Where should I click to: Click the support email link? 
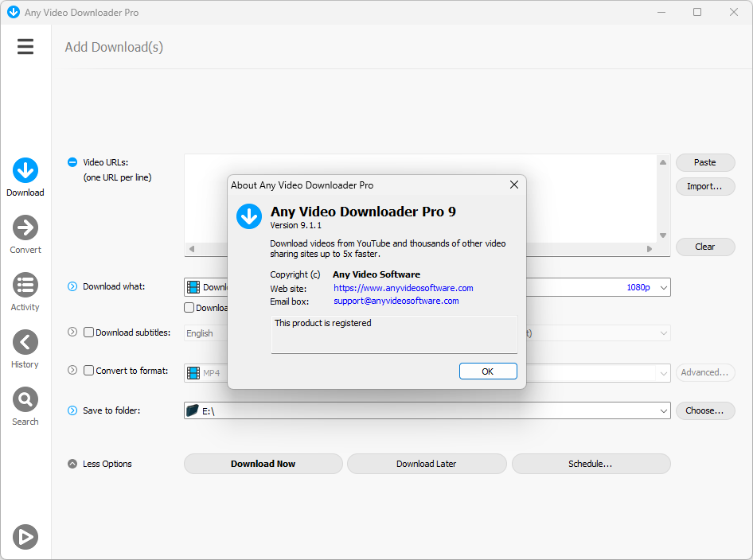point(396,301)
